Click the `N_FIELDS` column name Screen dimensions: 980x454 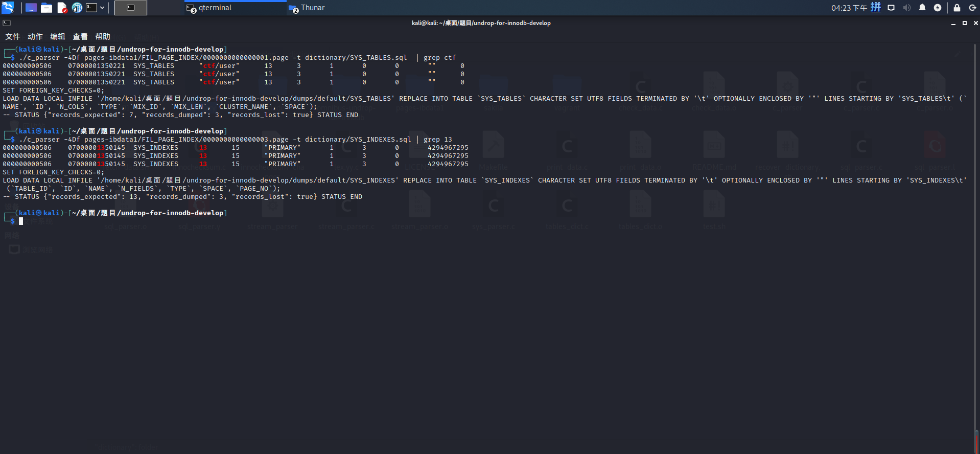[x=137, y=189]
